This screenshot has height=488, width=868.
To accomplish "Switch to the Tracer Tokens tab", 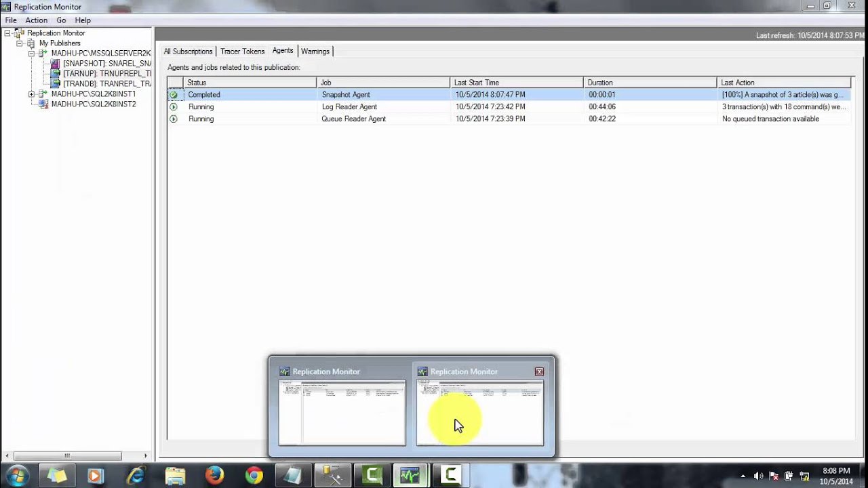I will pyautogui.click(x=242, y=52).
